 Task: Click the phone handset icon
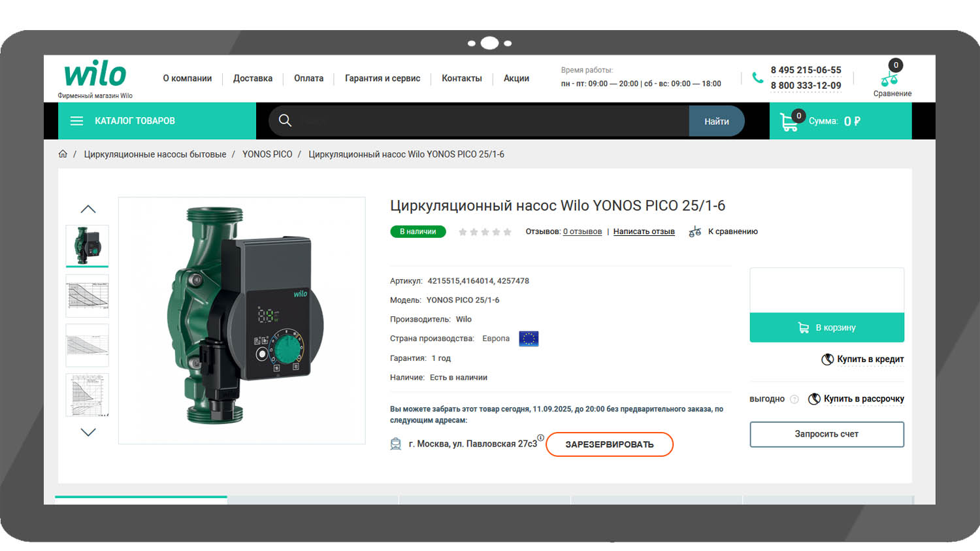pyautogui.click(x=757, y=78)
